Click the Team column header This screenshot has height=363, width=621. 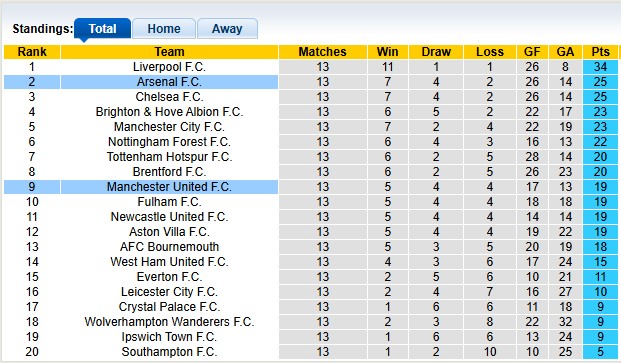[x=170, y=52]
